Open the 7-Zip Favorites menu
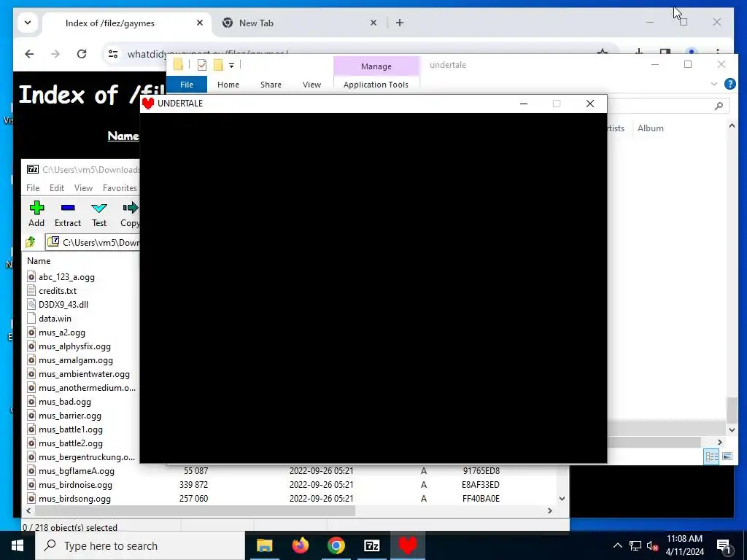This screenshot has height=560, width=747. point(120,188)
